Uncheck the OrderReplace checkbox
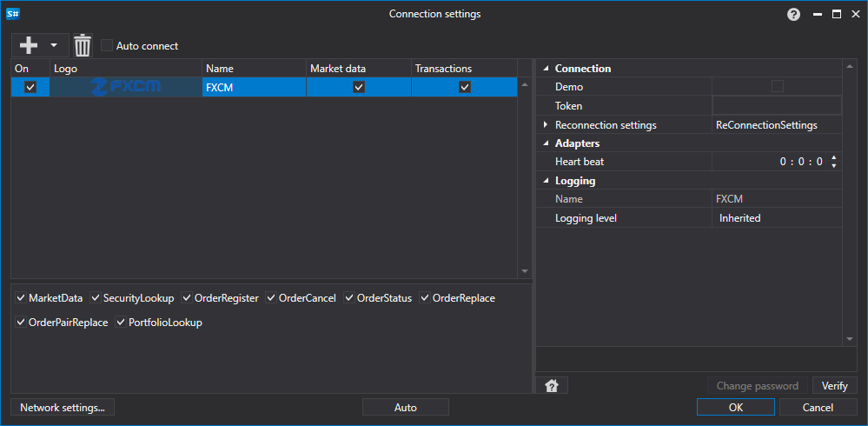The image size is (868, 426). [425, 298]
